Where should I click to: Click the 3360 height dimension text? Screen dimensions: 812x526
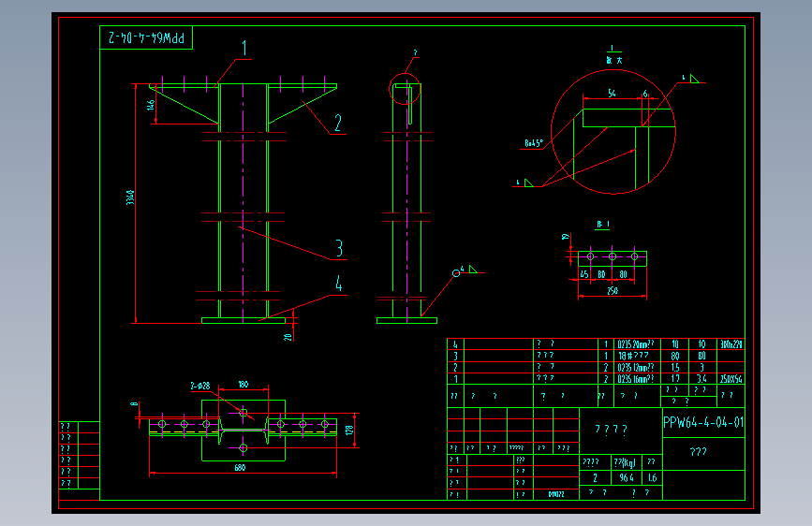tap(130, 197)
